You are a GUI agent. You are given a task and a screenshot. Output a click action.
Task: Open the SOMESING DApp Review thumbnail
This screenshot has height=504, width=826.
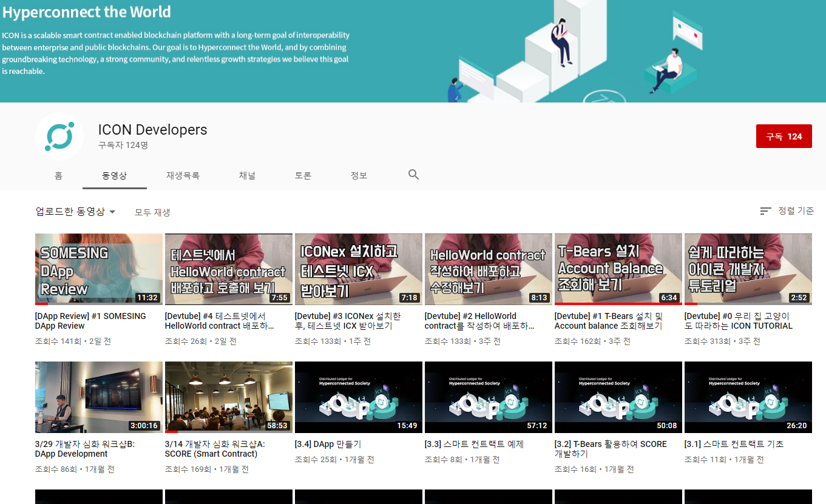(x=99, y=269)
